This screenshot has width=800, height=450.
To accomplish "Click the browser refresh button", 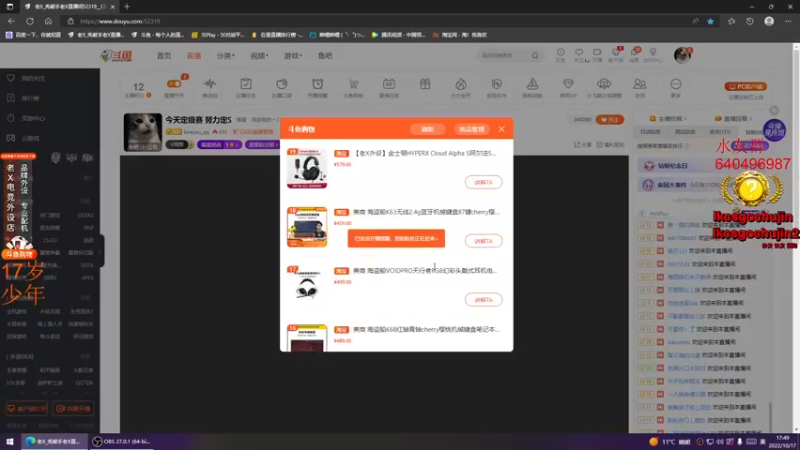I will (30, 21).
